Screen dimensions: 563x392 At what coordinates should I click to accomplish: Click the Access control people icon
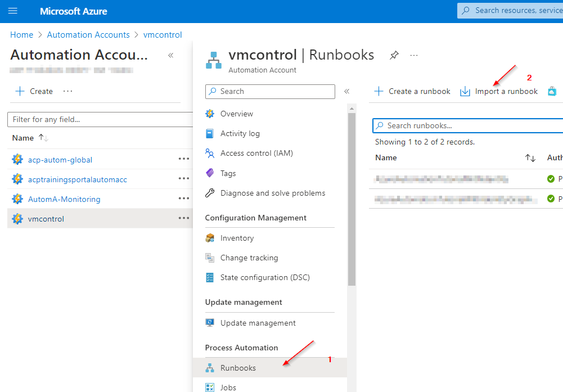click(210, 154)
